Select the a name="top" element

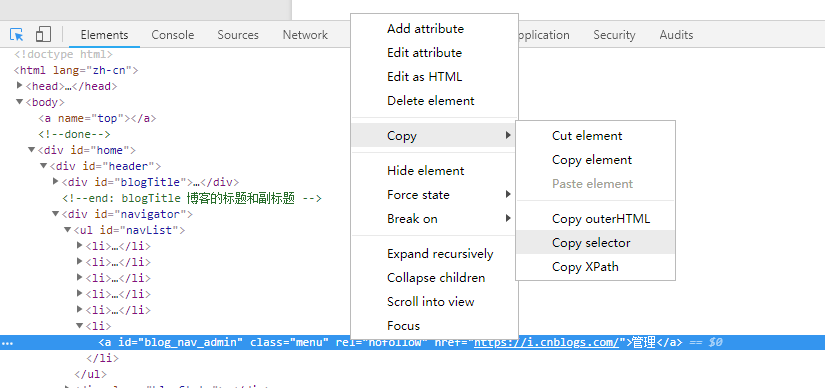(97, 118)
